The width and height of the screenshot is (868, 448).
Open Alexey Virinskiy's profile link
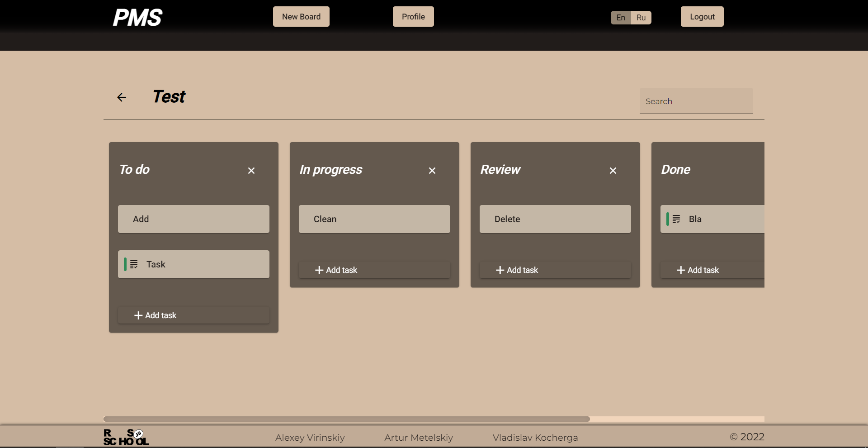(x=310, y=437)
